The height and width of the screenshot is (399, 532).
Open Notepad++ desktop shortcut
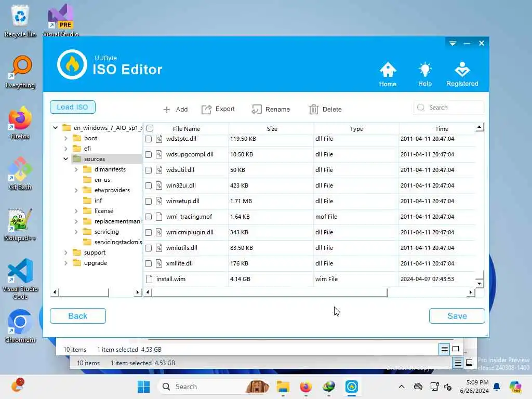[x=20, y=224]
